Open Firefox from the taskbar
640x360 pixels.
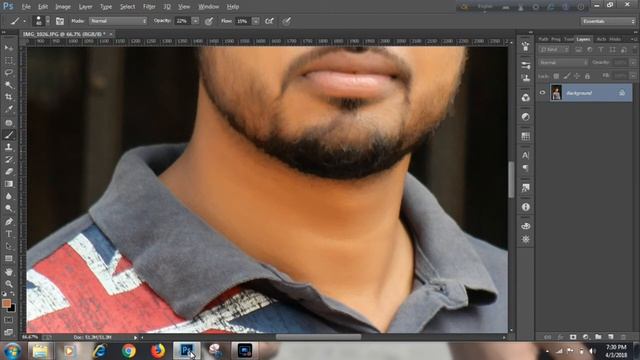(158, 351)
